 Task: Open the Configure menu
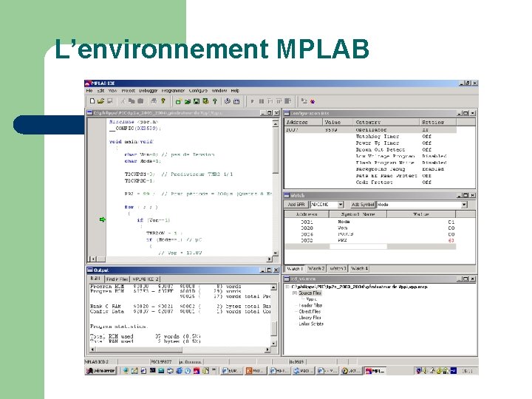point(198,91)
